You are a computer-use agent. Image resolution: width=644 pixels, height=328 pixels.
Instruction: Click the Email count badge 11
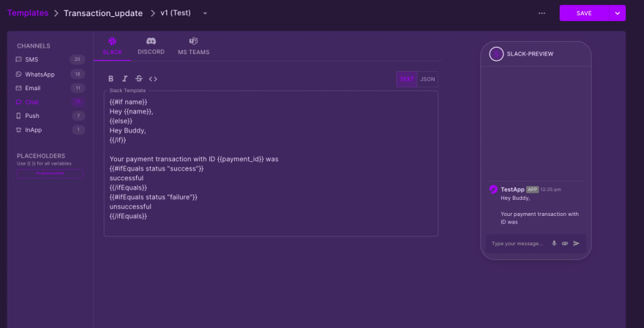[x=78, y=88]
